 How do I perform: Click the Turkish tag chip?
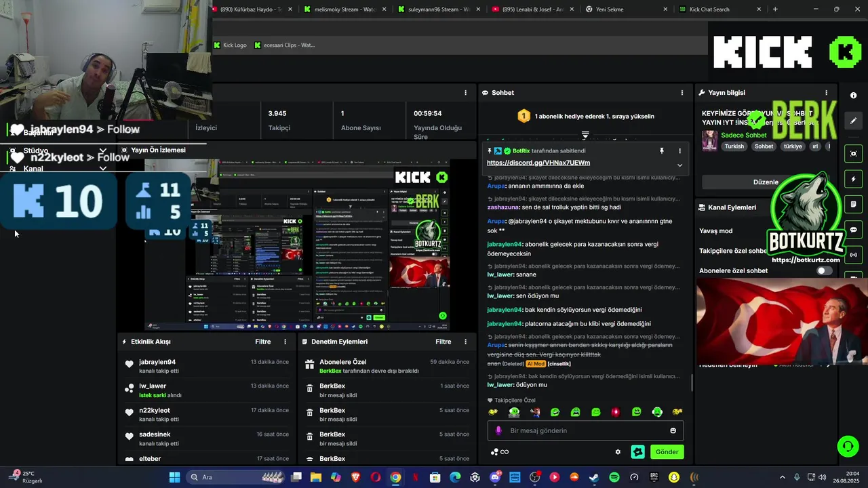[734, 146]
